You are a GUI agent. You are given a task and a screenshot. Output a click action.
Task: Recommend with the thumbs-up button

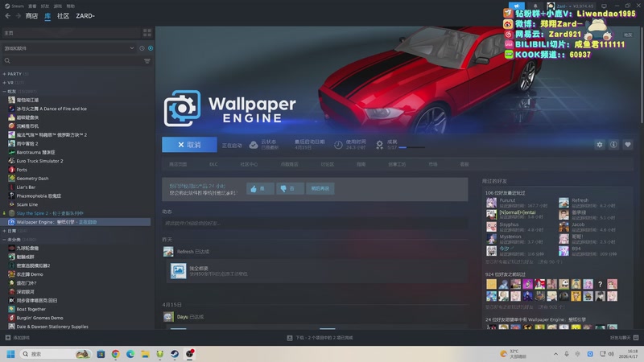260,189
